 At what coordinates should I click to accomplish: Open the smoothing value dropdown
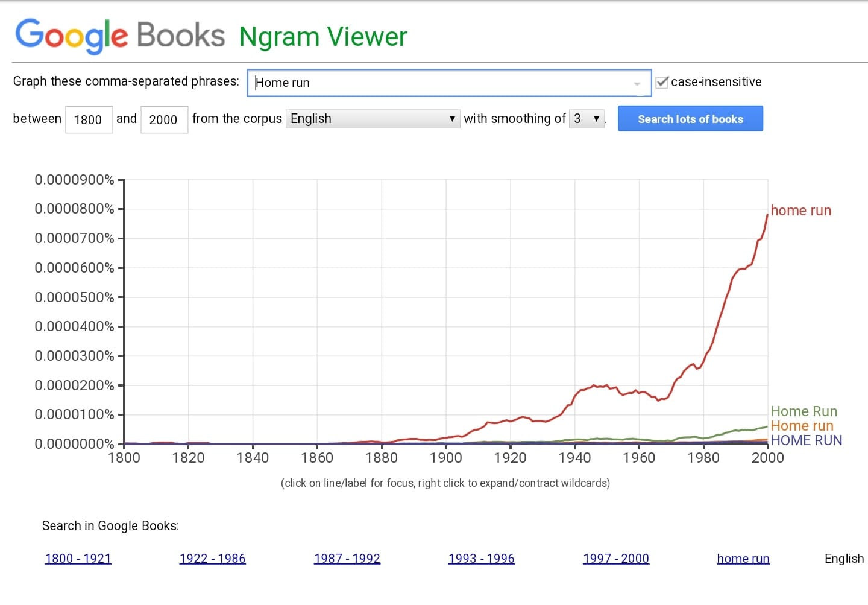click(x=587, y=119)
